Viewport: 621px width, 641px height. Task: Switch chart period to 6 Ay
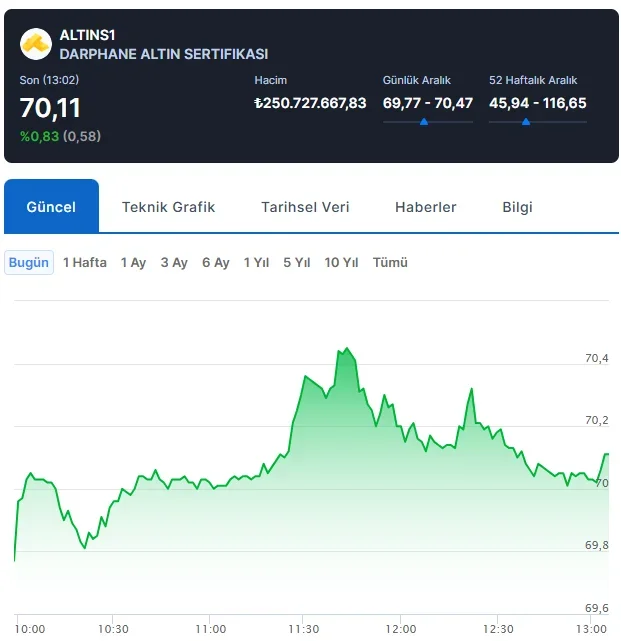click(x=215, y=262)
